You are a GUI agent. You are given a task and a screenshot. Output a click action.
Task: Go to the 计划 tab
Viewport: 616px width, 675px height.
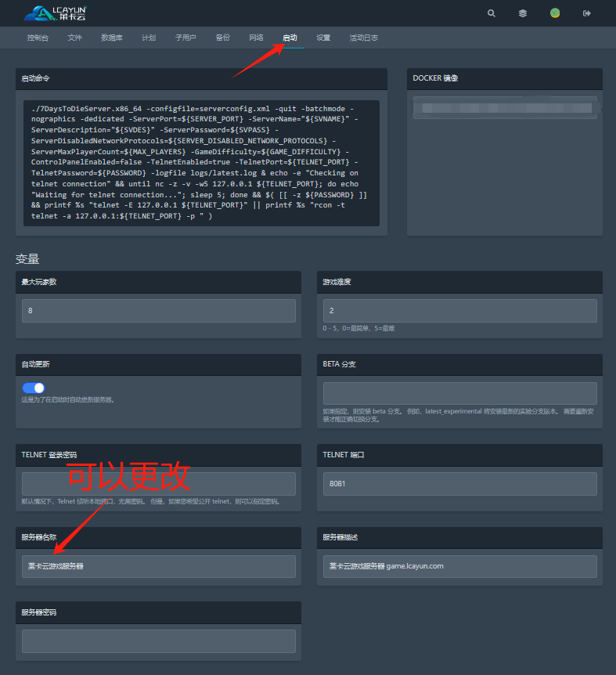(x=149, y=38)
